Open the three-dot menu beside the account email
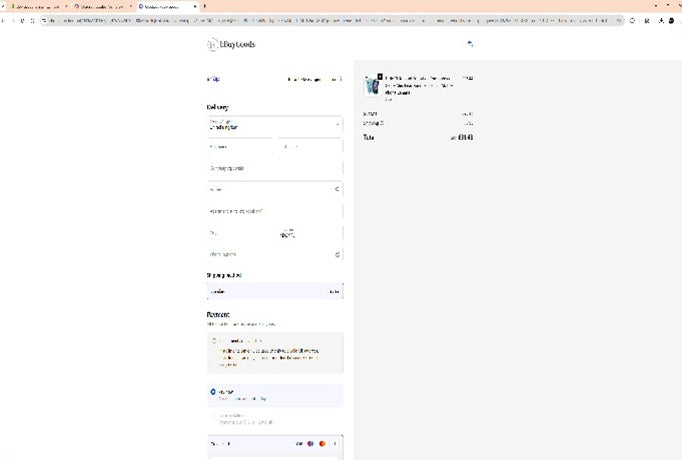The image size is (682, 460). [341, 79]
